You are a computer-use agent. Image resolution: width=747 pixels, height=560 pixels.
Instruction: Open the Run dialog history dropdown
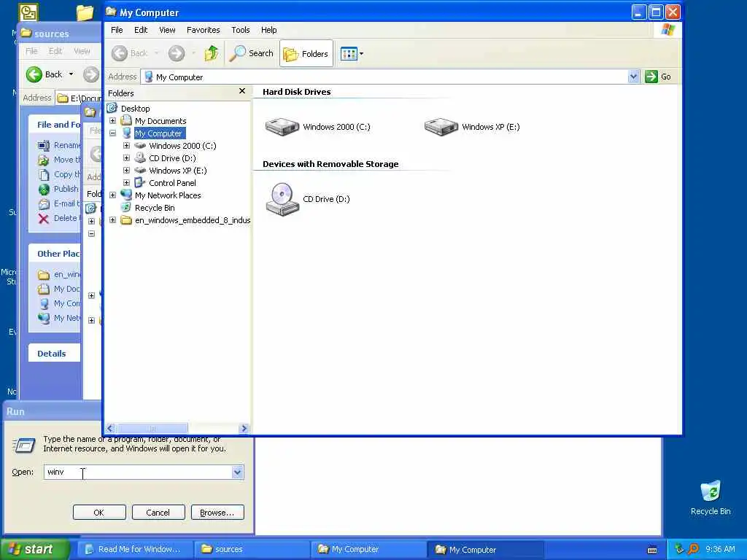click(238, 472)
